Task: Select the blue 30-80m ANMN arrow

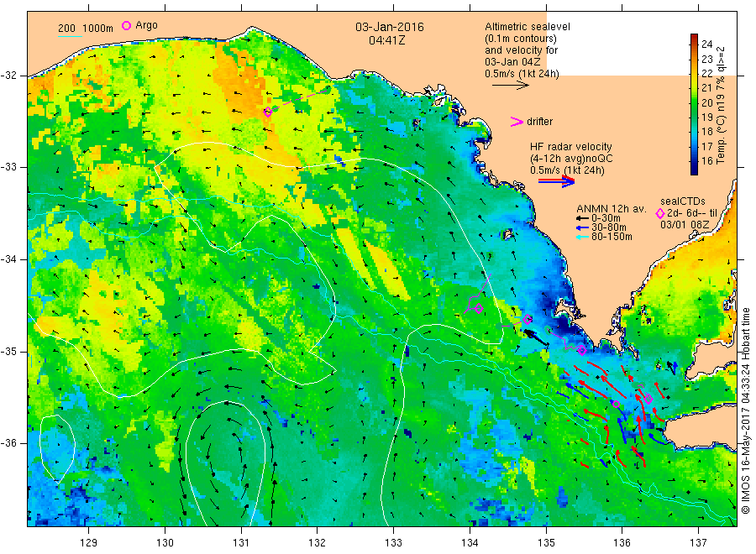Action: point(583,227)
